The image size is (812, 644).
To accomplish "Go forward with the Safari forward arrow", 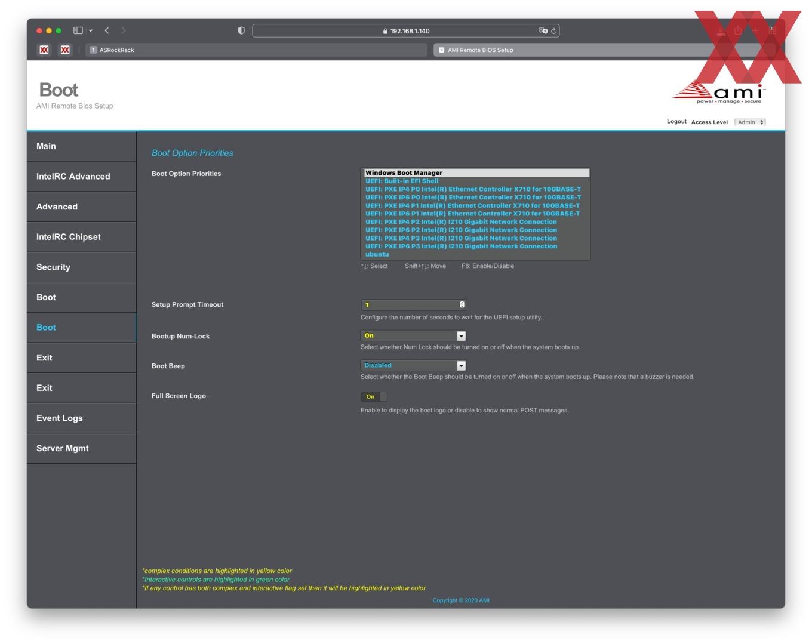I will [x=124, y=30].
